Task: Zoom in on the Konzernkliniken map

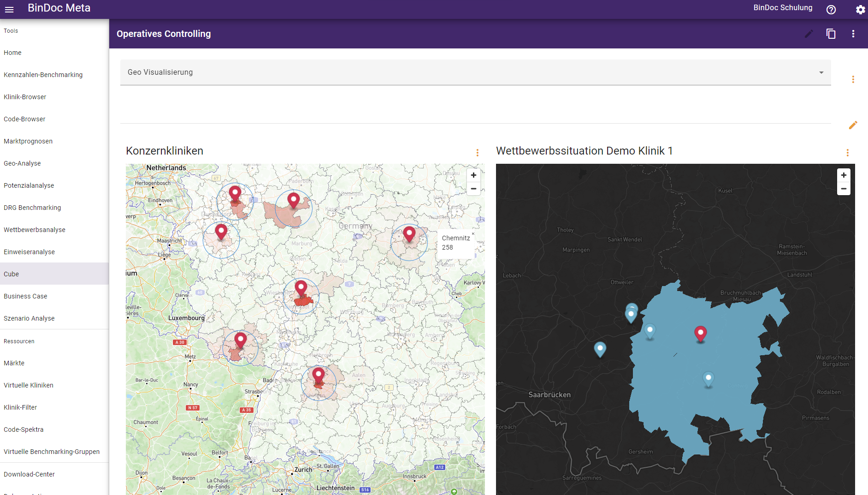Action: (473, 175)
